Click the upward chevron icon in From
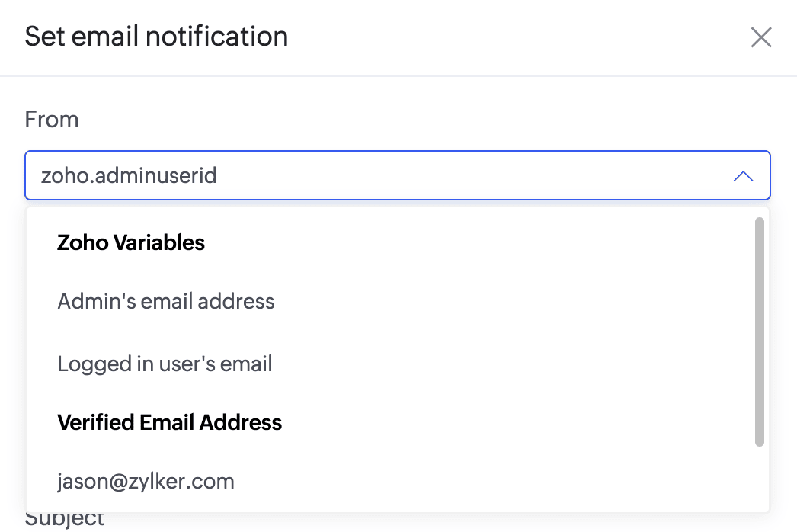The height and width of the screenshot is (532, 797). 743,176
